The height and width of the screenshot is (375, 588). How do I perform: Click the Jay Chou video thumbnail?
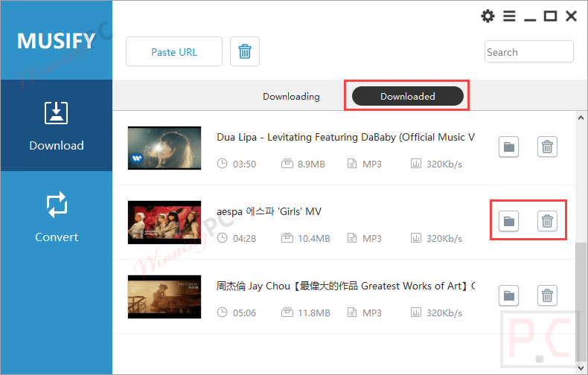click(164, 297)
